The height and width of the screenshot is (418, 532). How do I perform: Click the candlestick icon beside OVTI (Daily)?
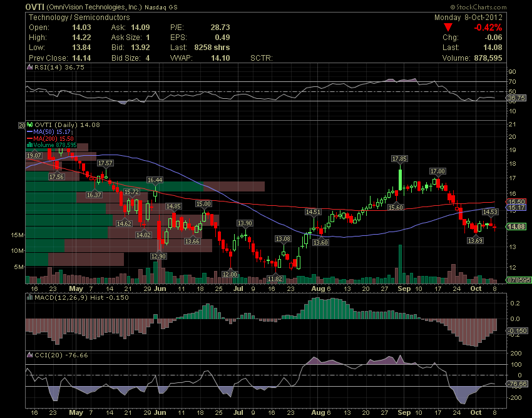pyautogui.click(x=30, y=125)
